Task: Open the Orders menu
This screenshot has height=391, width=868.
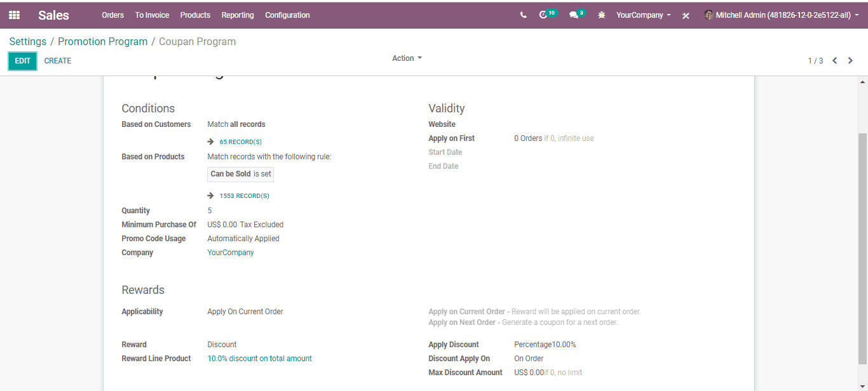Action: 112,15
